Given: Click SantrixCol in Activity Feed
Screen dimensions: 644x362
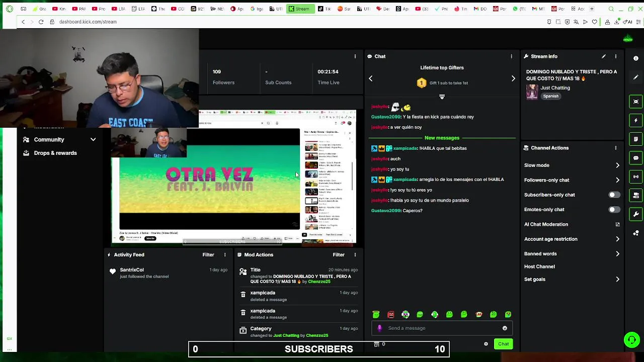Looking at the screenshot, I should pos(132,270).
